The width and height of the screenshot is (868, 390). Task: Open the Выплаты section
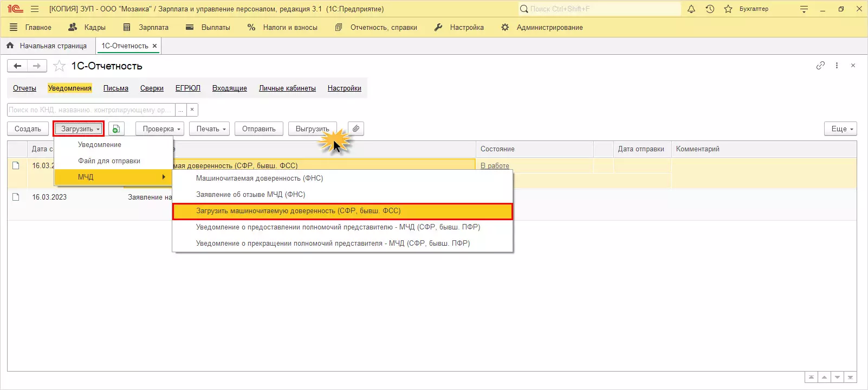[x=208, y=27]
